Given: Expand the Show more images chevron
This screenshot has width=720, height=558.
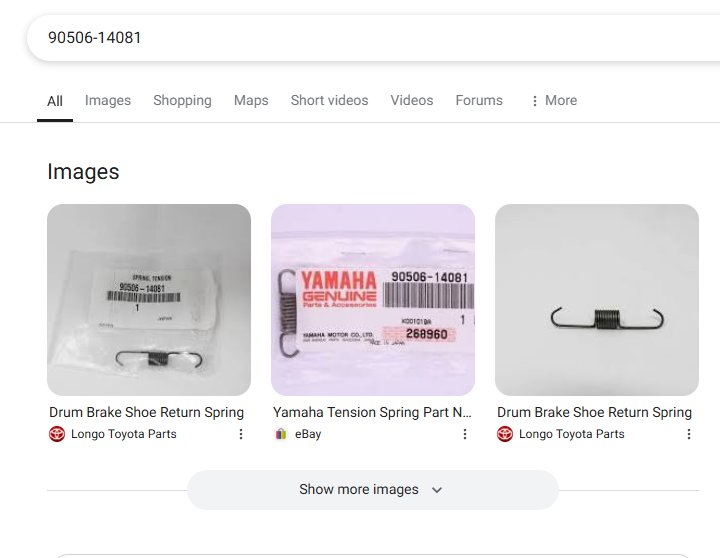Looking at the screenshot, I should pos(437,490).
